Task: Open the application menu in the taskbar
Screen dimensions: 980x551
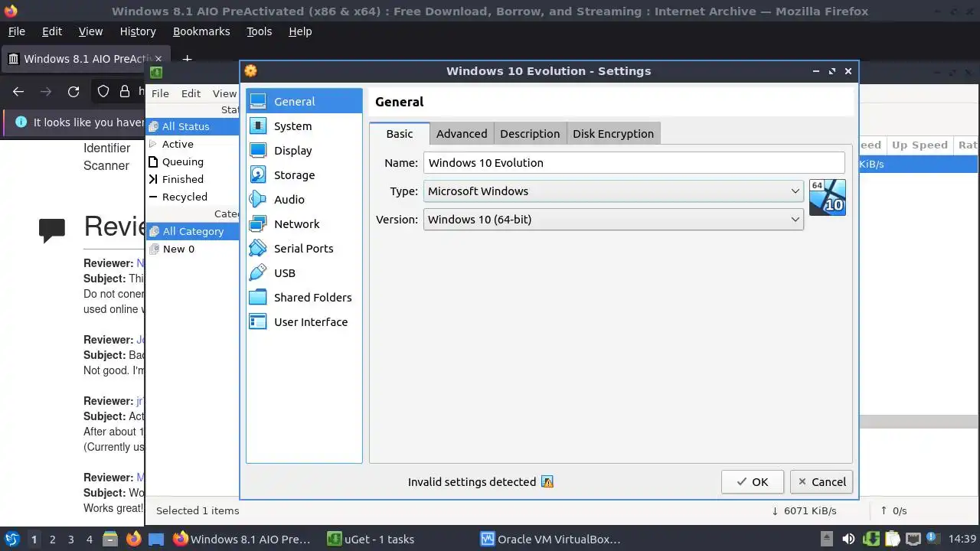Action: point(11,539)
